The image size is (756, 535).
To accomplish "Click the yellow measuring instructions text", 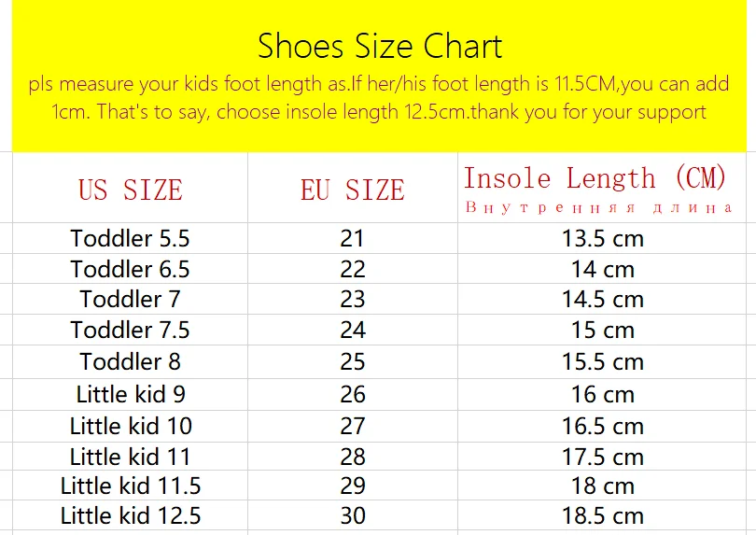I will pos(379,98).
